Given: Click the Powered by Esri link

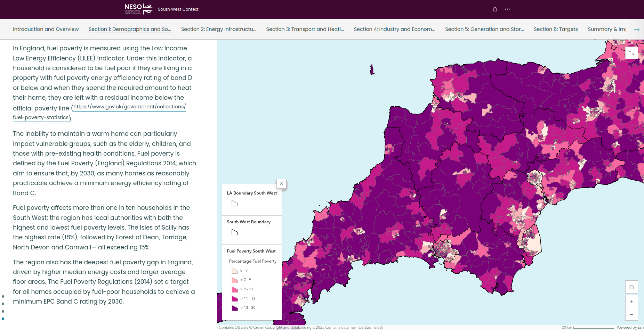Looking at the screenshot, I should (640, 327).
